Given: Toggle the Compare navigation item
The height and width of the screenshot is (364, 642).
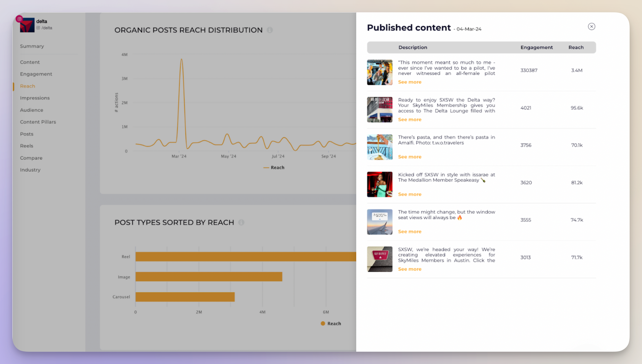Looking at the screenshot, I should (31, 158).
